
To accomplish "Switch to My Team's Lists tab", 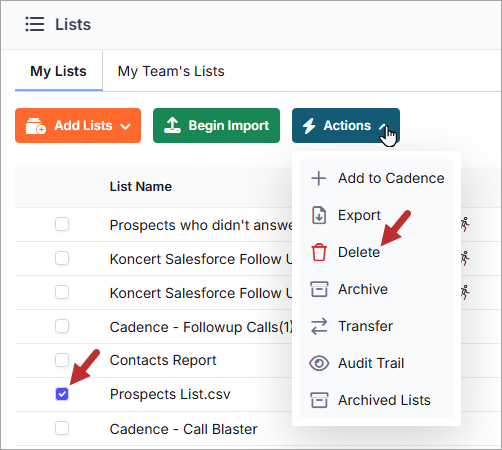I will [171, 71].
